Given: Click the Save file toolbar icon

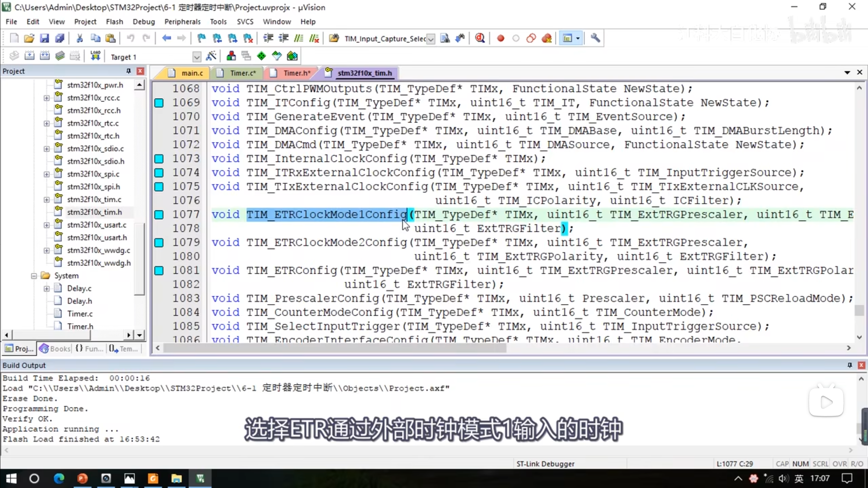Looking at the screenshot, I should point(44,38).
